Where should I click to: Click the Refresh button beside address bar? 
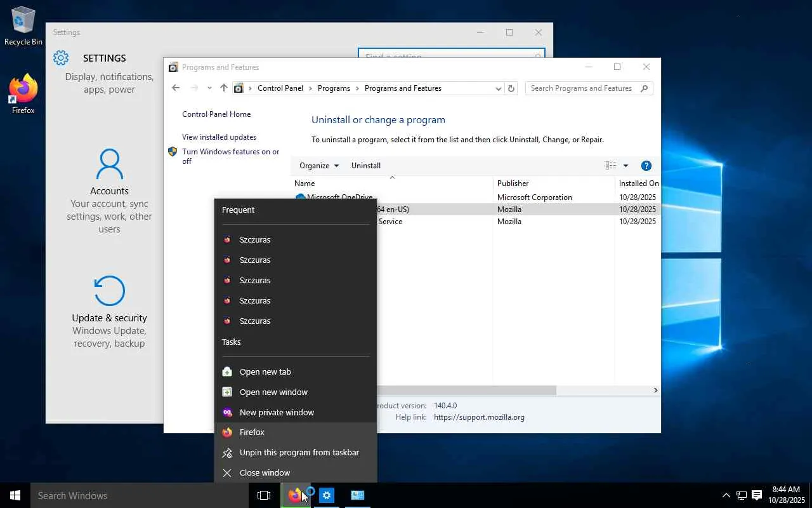pyautogui.click(x=511, y=88)
